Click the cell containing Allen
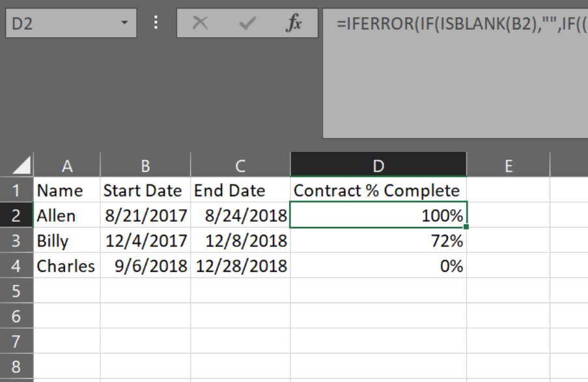 [x=67, y=216]
